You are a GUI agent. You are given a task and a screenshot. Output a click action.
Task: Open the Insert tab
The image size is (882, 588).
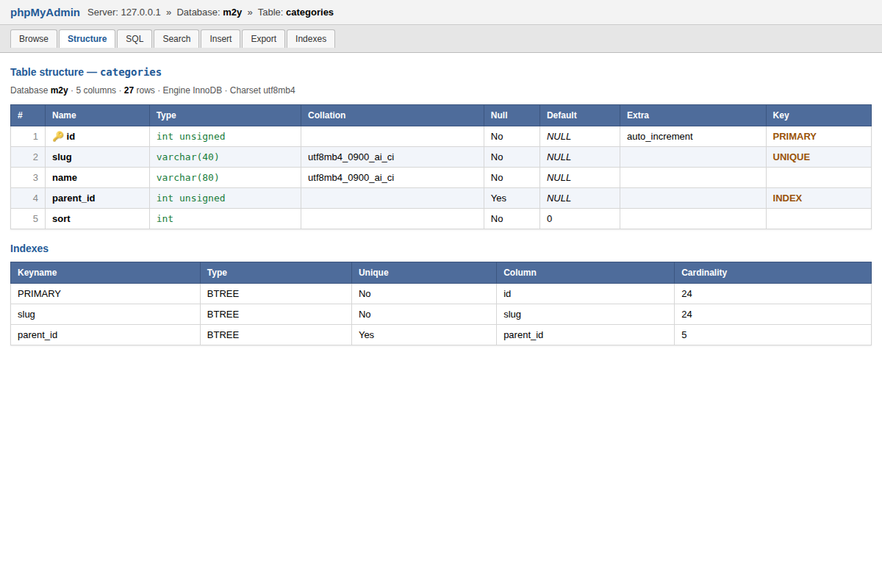coord(220,39)
